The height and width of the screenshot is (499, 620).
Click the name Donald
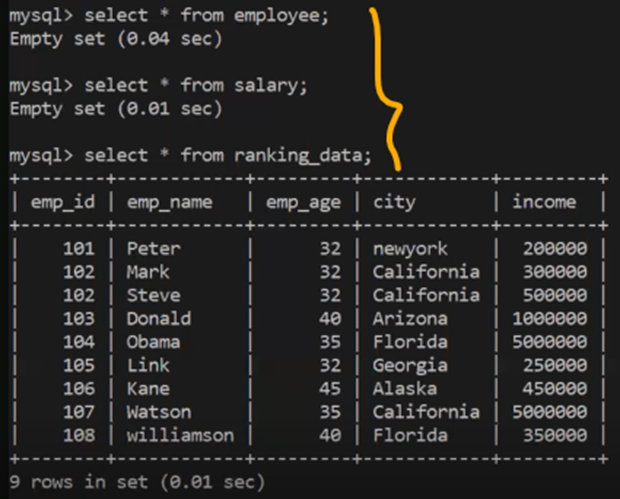159,319
